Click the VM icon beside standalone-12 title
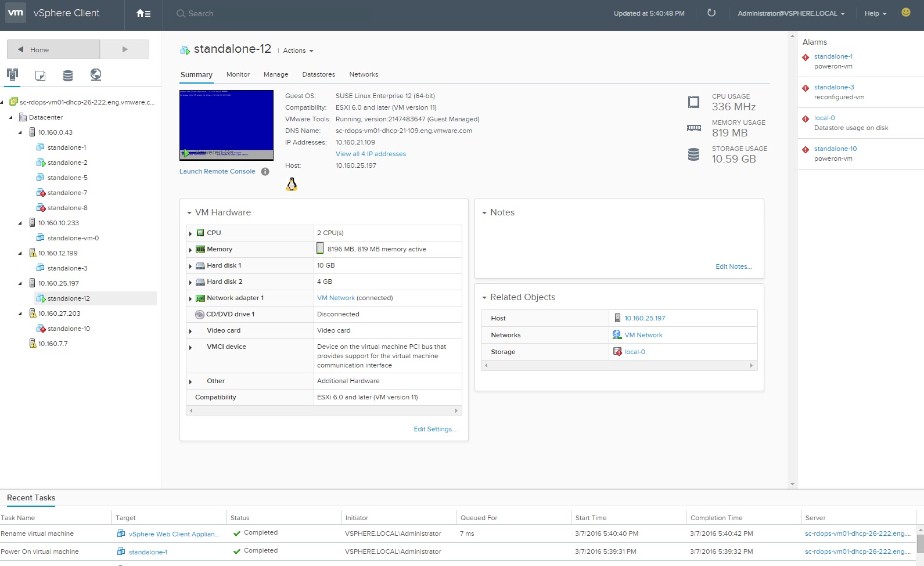The height and width of the screenshot is (566, 924). tap(185, 50)
